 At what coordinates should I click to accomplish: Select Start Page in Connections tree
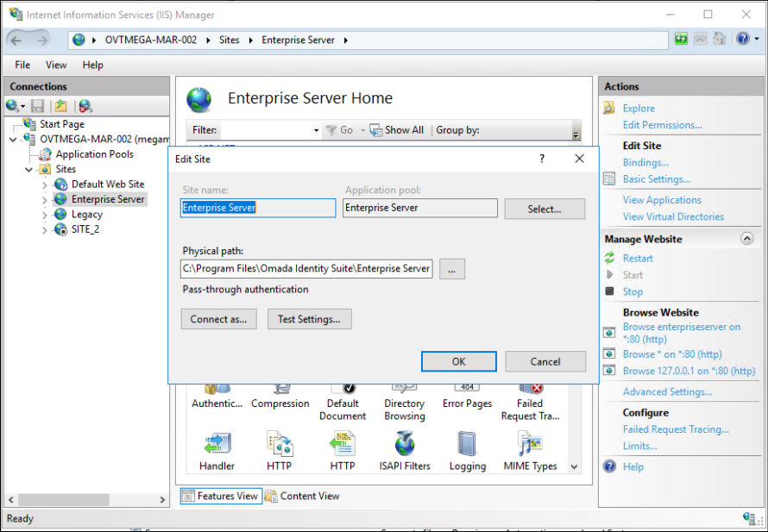click(x=62, y=124)
